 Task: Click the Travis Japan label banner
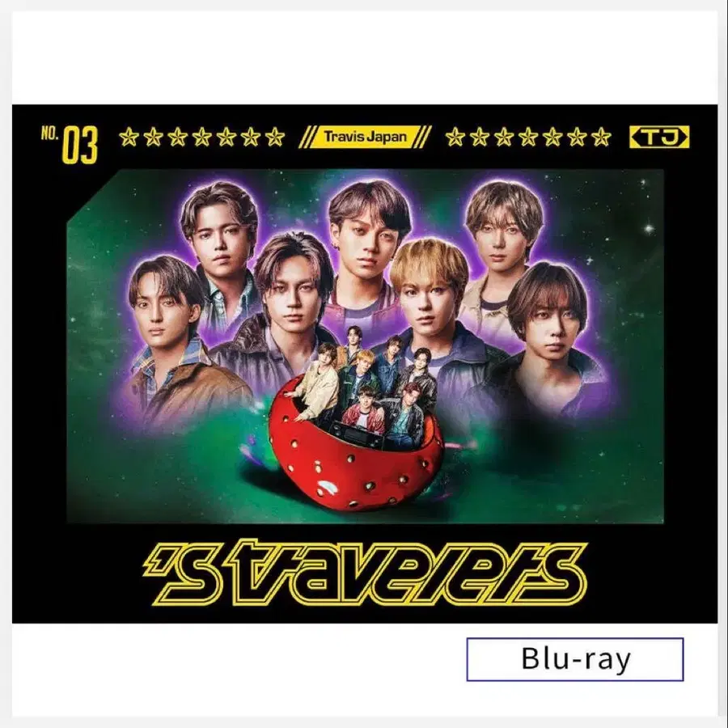pyautogui.click(x=366, y=137)
